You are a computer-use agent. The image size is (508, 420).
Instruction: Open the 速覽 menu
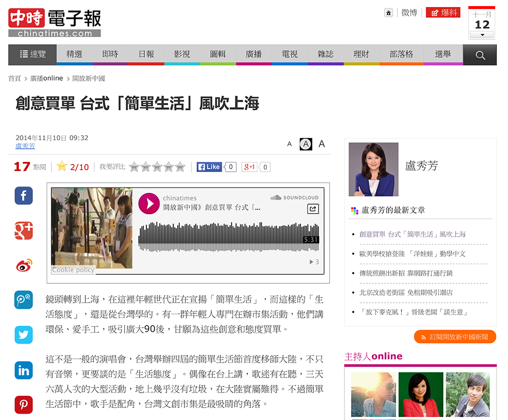[x=33, y=54]
